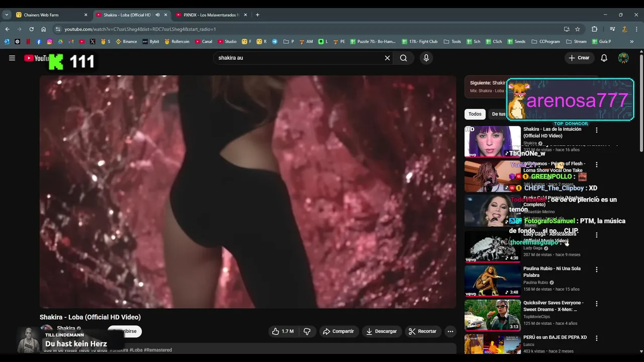This screenshot has height=362, width=644.
Task: Open a new browser tab
Action: click(x=258, y=15)
